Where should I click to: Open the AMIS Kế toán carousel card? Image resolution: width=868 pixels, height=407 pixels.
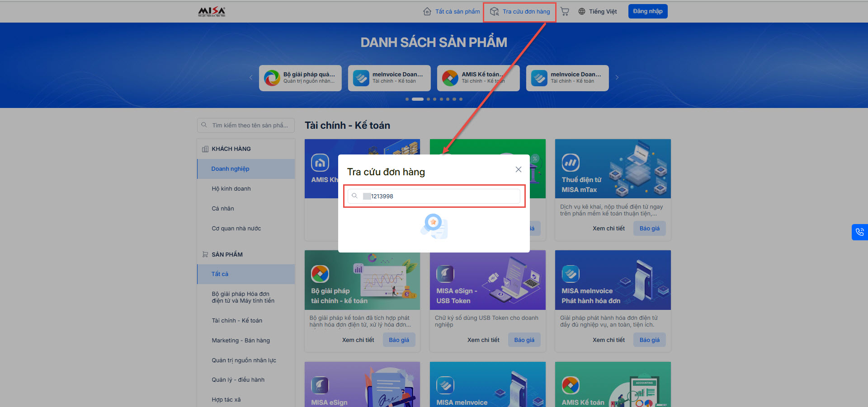[x=478, y=78]
